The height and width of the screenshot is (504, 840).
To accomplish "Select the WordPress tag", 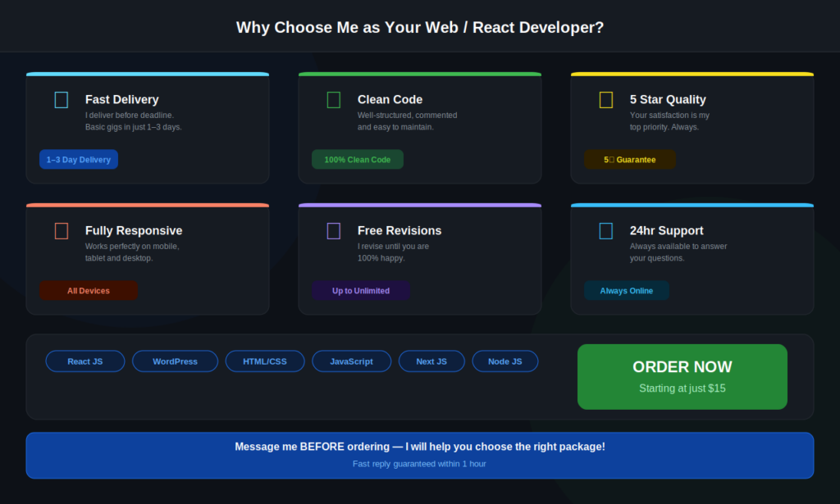I will 176,361.
